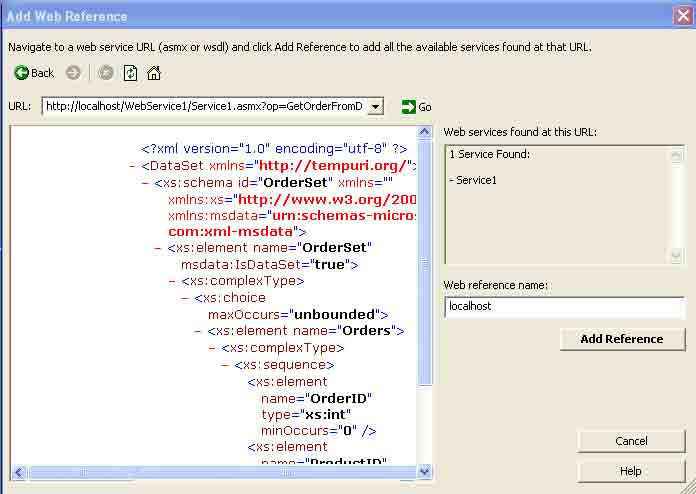Collapse the DataSet XML node
The width and height of the screenshot is (696, 494).
tap(132, 166)
